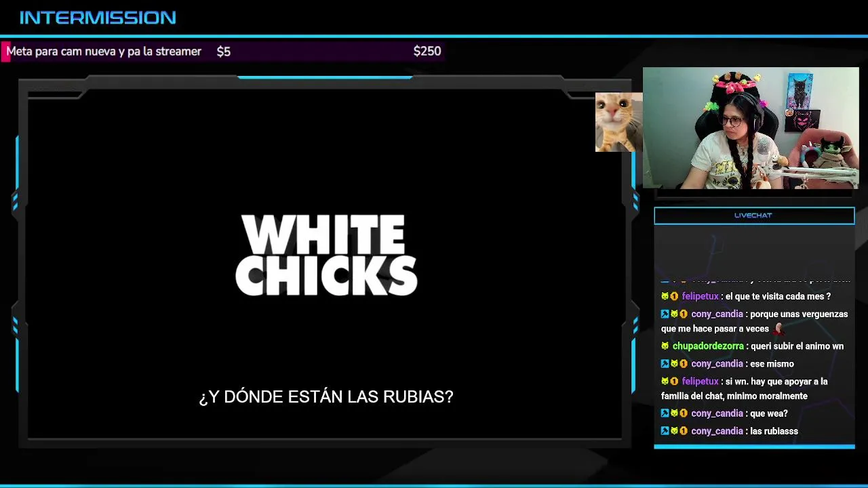Image resolution: width=868 pixels, height=488 pixels.
Task: Click the INTERMISSION heading
Action: coord(98,18)
